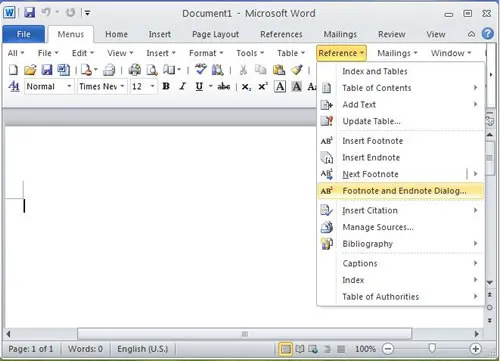500x361 pixels.
Task: Toggle Bold formatting
Action: (166, 87)
